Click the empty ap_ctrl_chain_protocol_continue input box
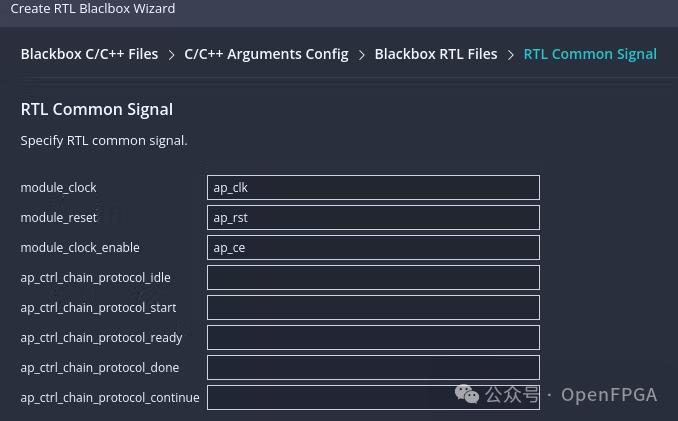This screenshot has height=421, width=678. click(373, 398)
